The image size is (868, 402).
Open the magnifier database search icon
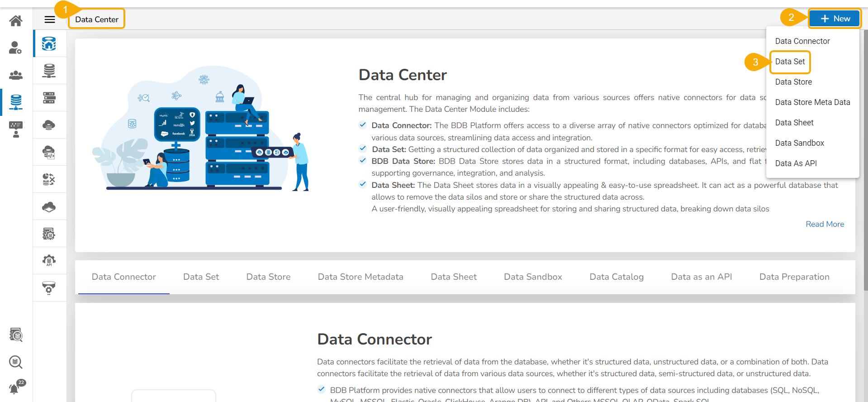16,362
